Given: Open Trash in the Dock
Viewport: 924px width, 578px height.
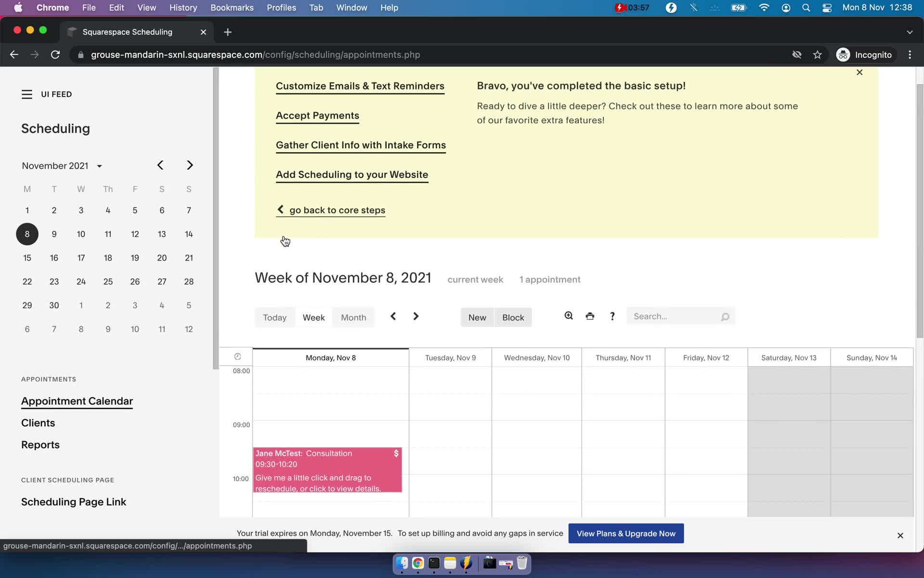Looking at the screenshot, I should pyautogui.click(x=522, y=563).
